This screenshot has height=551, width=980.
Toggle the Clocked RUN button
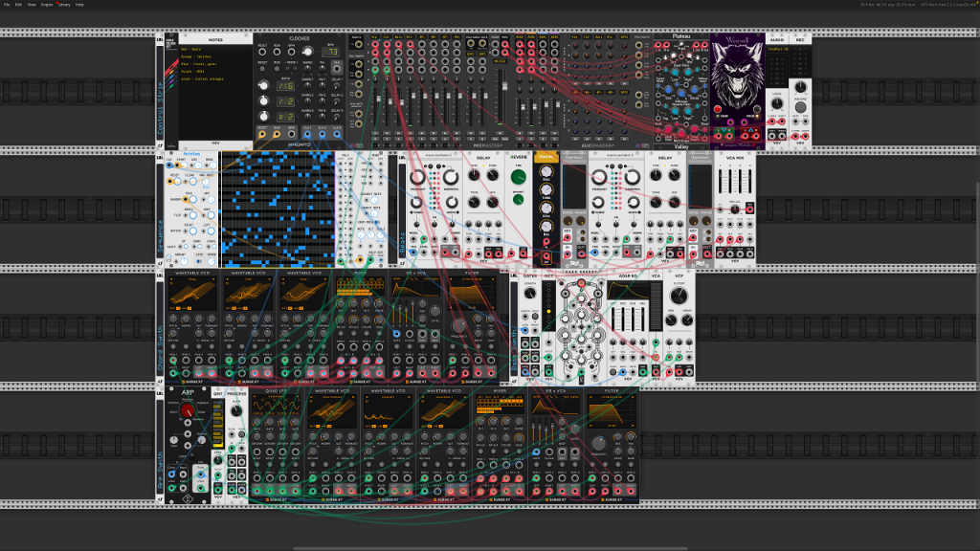coord(277,69)
